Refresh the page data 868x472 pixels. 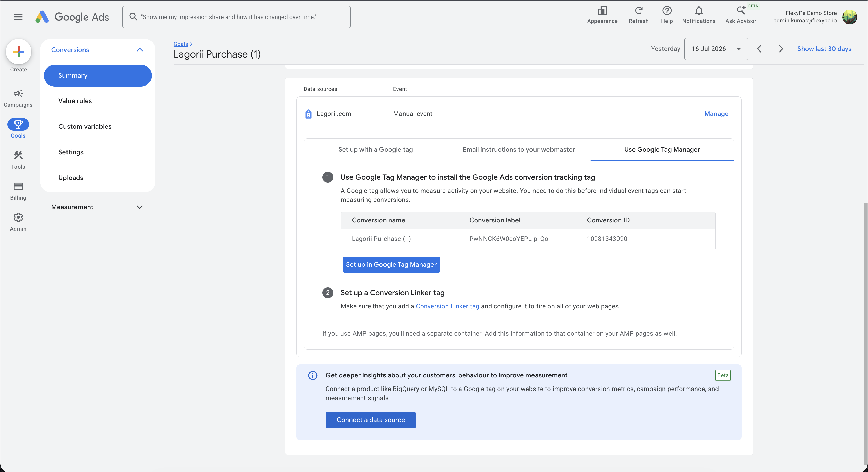point(639,15)
